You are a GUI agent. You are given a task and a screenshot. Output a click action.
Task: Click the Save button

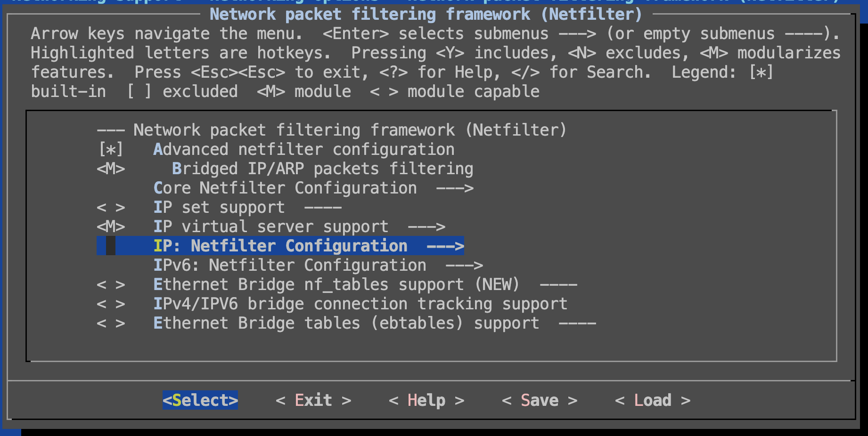pos(539,400)
